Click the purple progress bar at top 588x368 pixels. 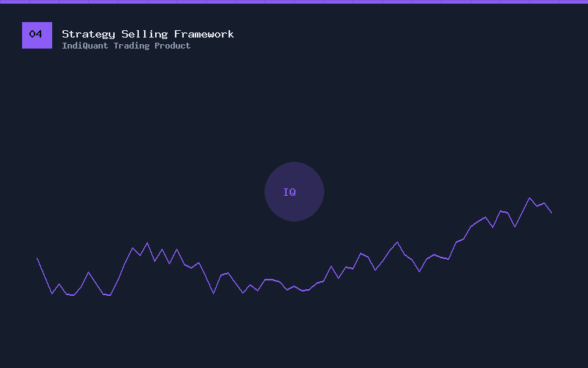click(294, 1)
